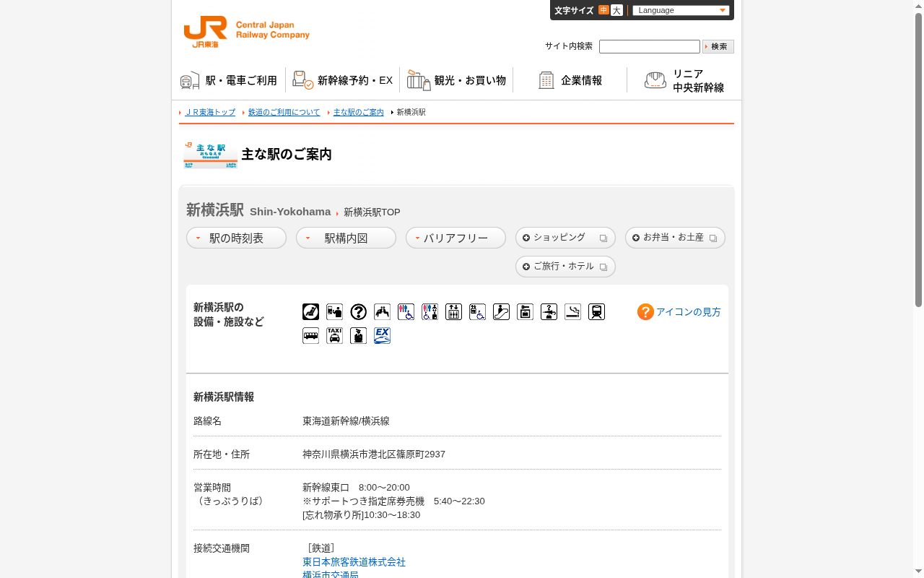This screenshot has width=924, height=578.
Task: Click the lost and found icon
Action: click(549, 312)
